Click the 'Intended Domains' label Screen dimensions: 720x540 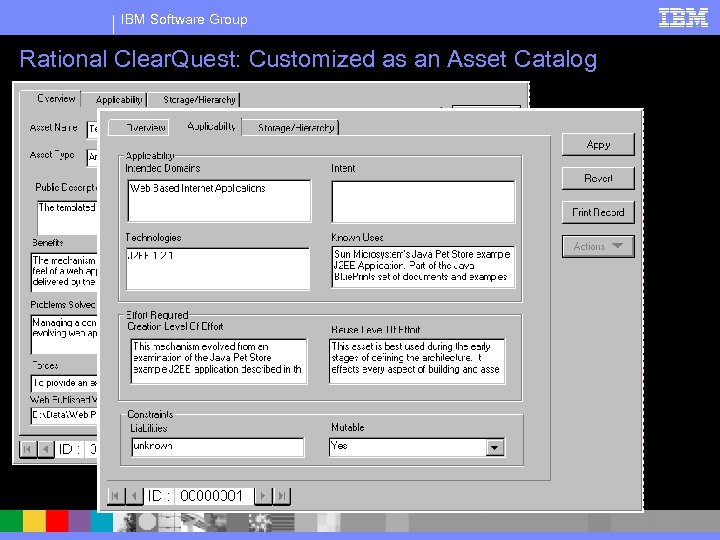163,168
